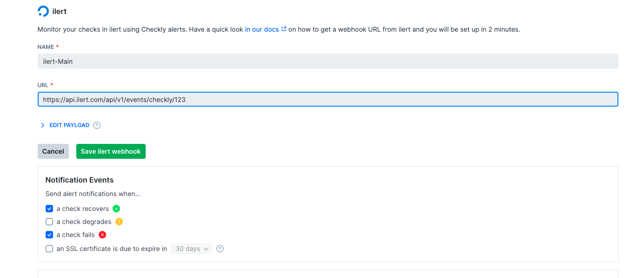The image size is (644, 278).
Task: Click the green check recovers status icon
Action: [116, 209]
